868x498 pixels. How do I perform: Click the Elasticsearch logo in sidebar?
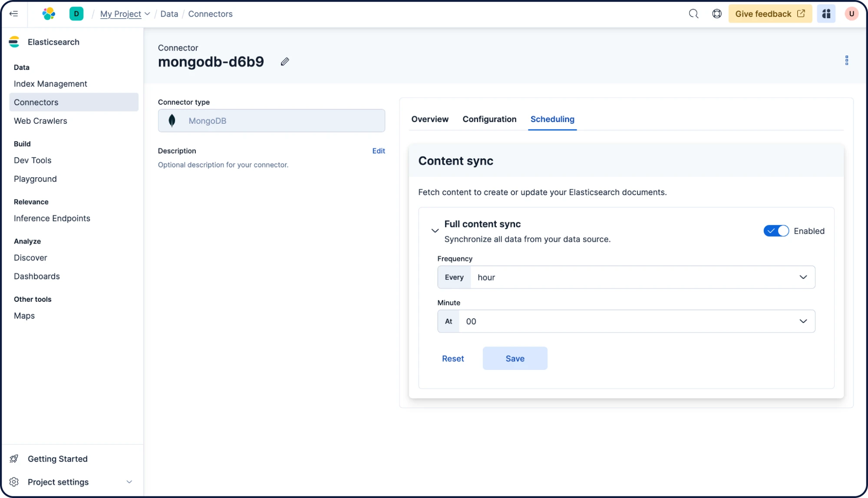[x=14, y=42]
